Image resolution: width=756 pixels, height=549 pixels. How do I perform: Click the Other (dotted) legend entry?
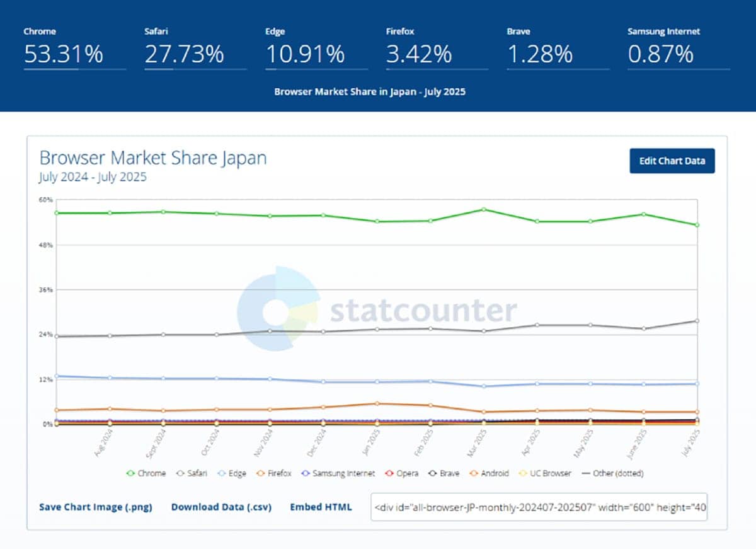[612, 473]
